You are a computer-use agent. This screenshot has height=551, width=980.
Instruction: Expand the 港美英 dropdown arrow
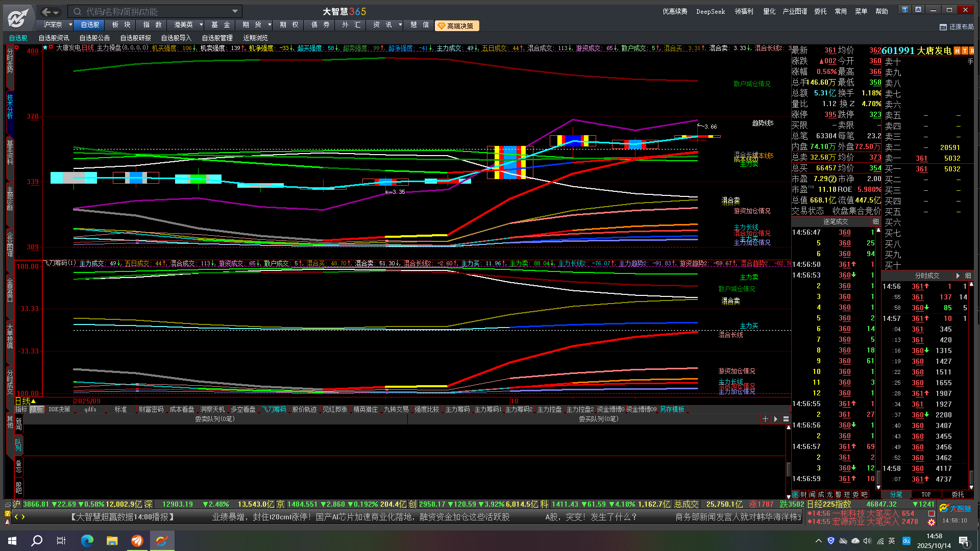tap(201, 24)
